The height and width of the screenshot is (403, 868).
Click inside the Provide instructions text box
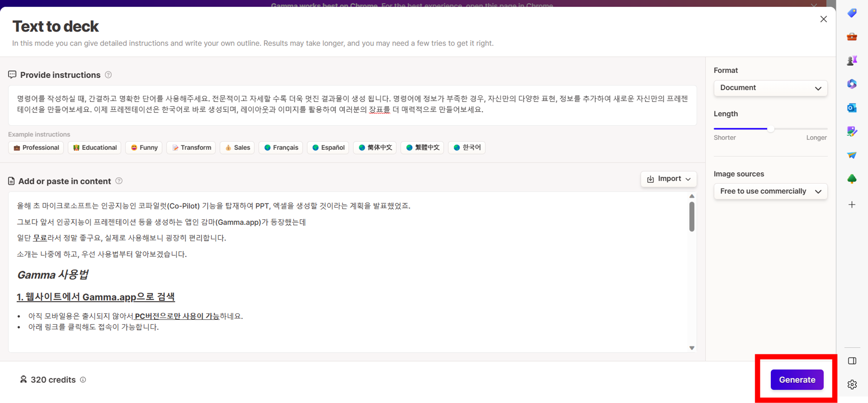[352, 106]
